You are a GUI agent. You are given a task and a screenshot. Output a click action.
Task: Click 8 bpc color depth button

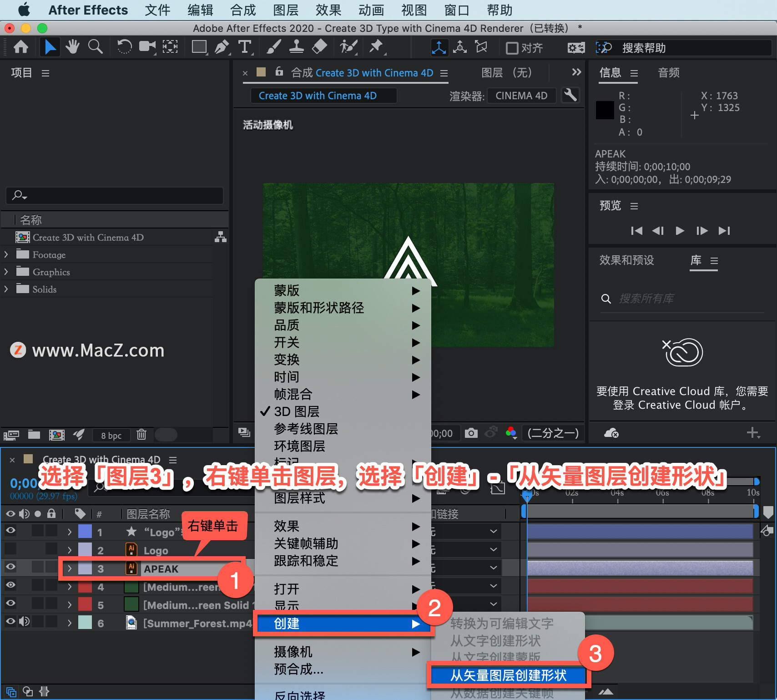(x=111, y=436)
